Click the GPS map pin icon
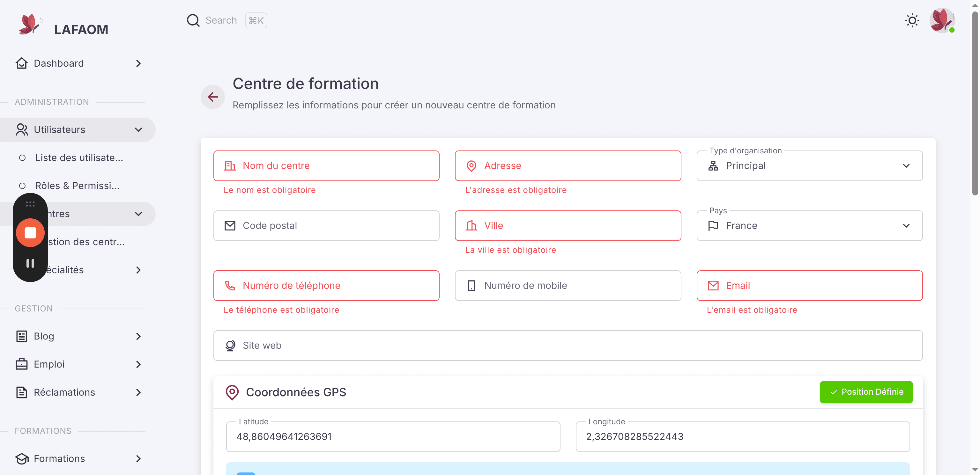The image size is (980, 475). click(232, 392)
